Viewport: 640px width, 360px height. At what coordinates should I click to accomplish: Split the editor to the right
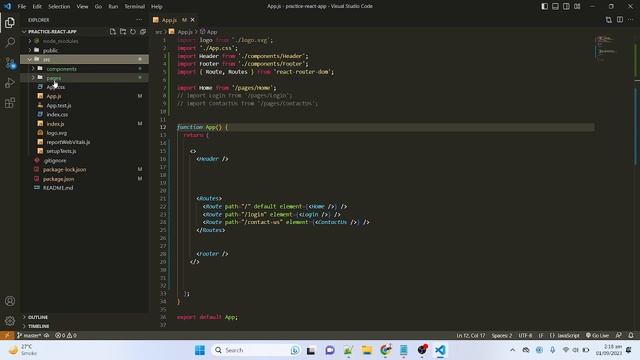point(620,20)
